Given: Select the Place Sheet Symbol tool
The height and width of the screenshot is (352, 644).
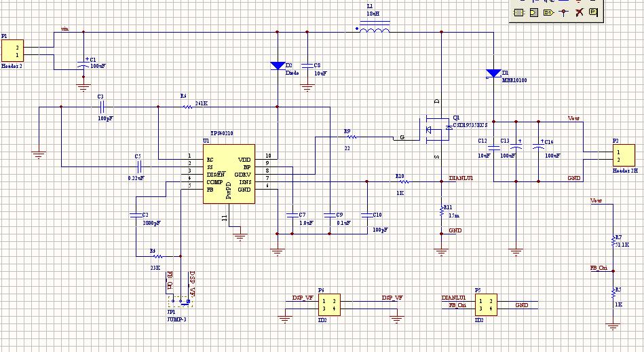Looking at the screenshot, I should [x=519, y=12].
